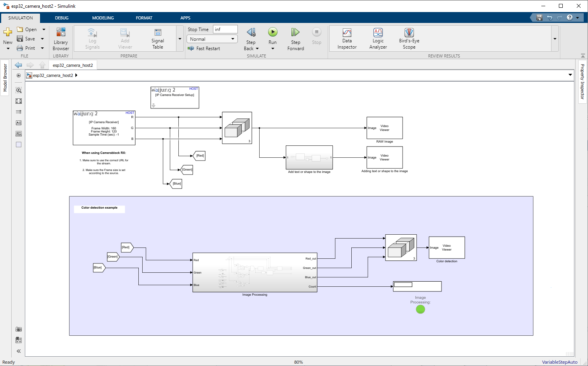Open the address bar dropdown arrow
The width and height of the screenshot is (588, 366).
[571, 75]
